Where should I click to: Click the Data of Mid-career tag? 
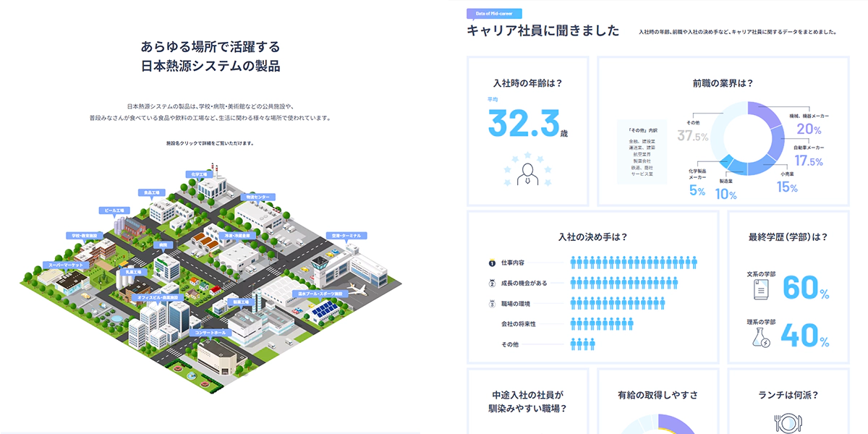(494, 13)
